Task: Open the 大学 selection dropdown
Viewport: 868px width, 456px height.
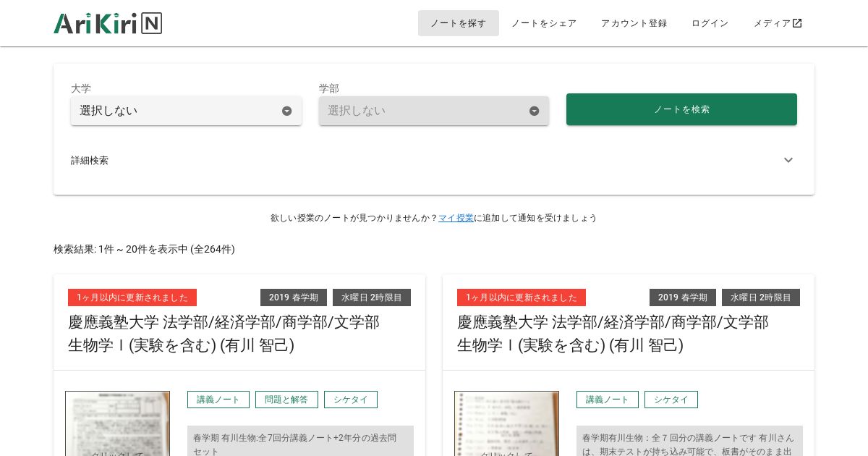Action: coord(186,111)
